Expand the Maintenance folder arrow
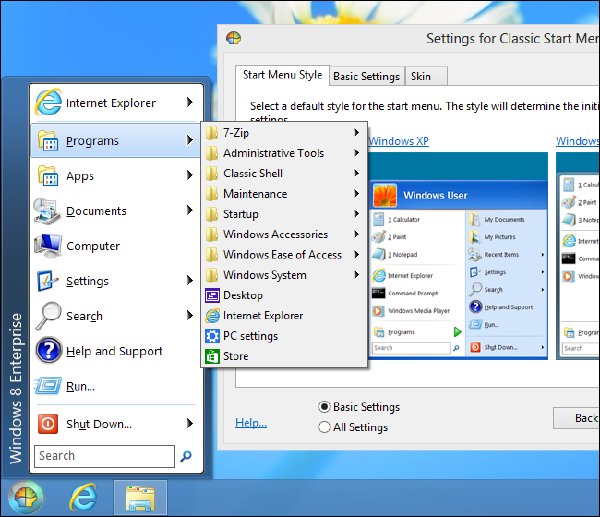 (x=357, y=193)
